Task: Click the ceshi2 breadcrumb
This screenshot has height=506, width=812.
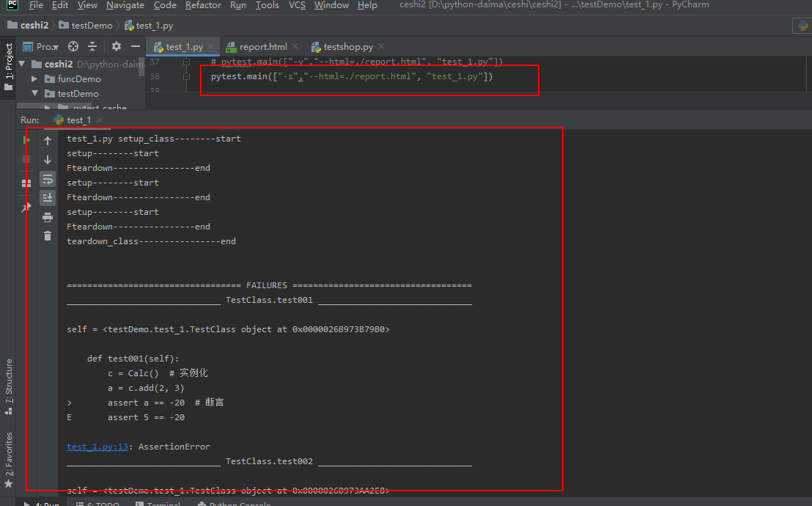Action: [x=28, y=25]
